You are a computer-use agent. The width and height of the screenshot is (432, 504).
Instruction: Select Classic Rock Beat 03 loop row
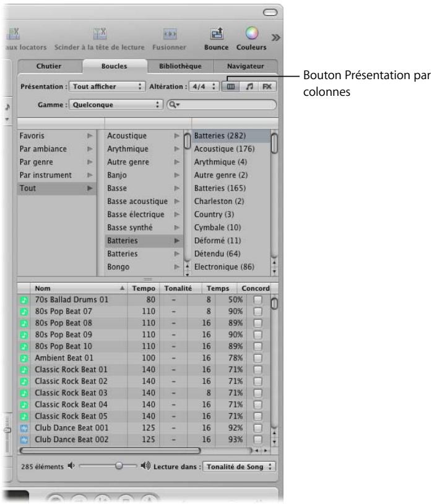(144, 393)
